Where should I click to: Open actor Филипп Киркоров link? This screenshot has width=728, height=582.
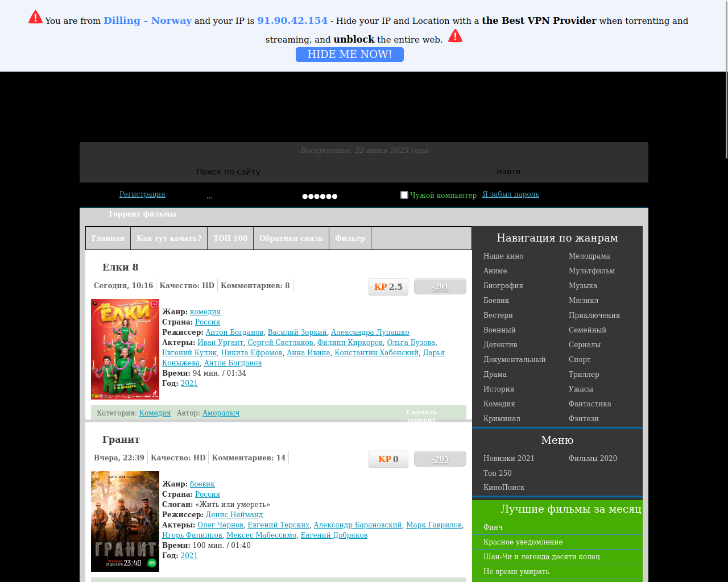(350, 342)
